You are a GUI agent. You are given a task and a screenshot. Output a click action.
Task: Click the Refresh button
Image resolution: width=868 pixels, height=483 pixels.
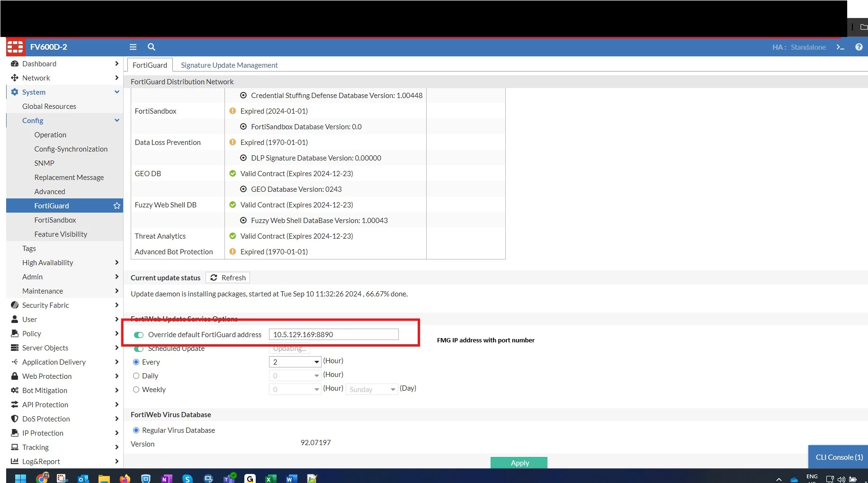pos(228,277)
